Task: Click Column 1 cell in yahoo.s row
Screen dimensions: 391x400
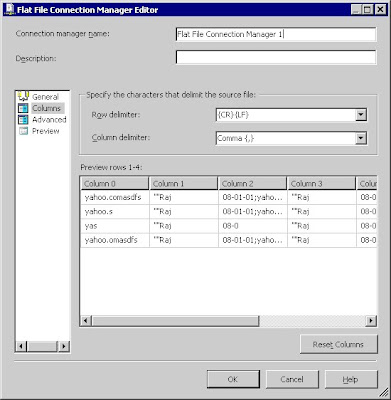Action: (184, 211)
